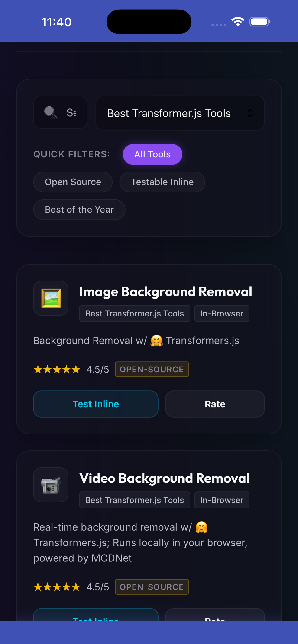The image size is (298, 644).
Task: Click the In-Browser tag under Video Background Removal
Action: click(222, 500)
